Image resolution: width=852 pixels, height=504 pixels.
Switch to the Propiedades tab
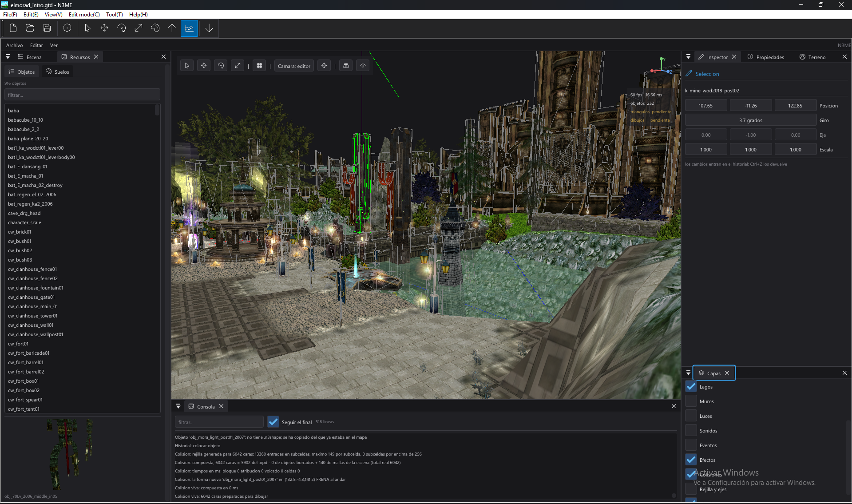coord(766,57)
